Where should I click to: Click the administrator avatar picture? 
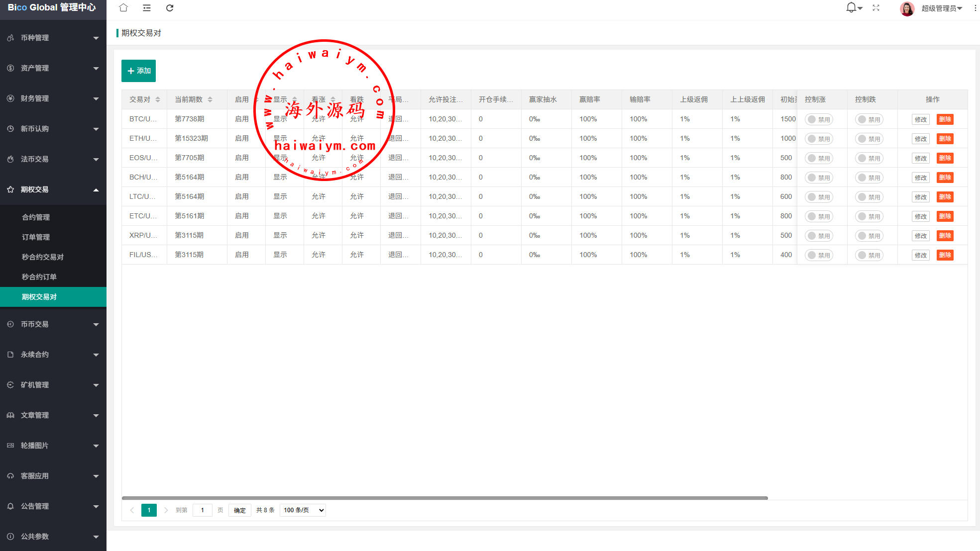907,8
